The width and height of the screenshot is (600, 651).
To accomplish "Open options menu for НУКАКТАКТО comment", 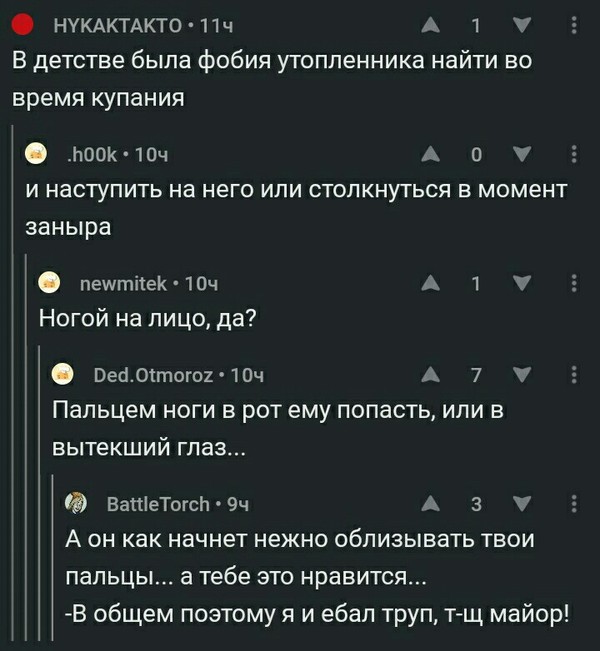I will click(573, 24).
